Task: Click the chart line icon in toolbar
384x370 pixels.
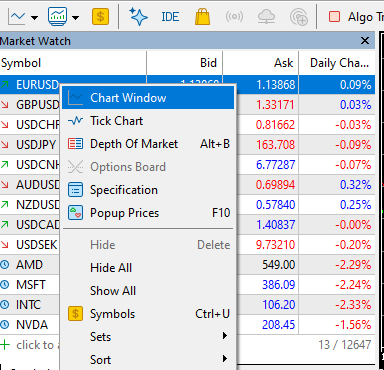Action: coord(16,16)
